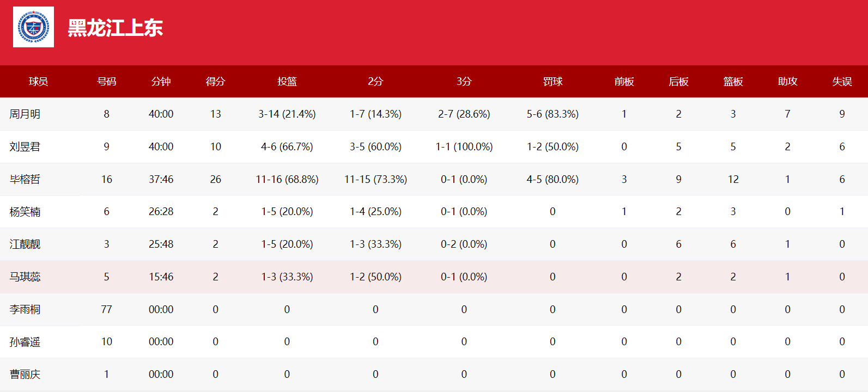Click the 3分 column header
The image size is (868, 392).
pyautogui.click(x=464, y=82)
